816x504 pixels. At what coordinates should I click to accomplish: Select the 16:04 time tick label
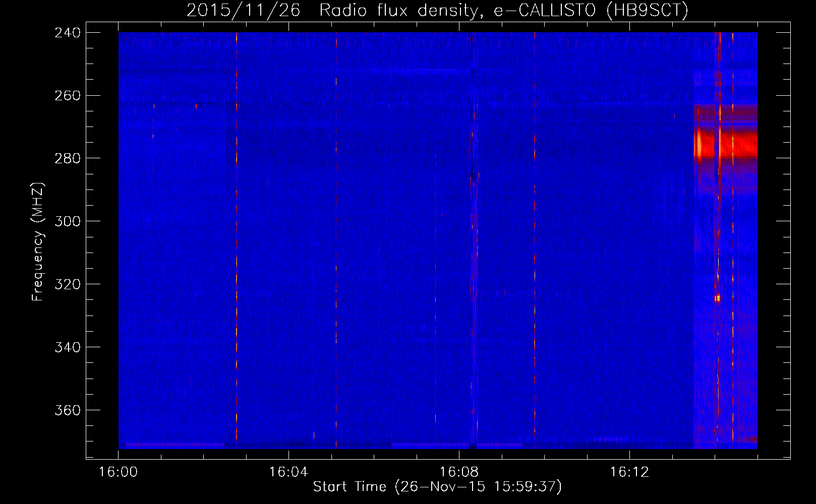(288, 472)
